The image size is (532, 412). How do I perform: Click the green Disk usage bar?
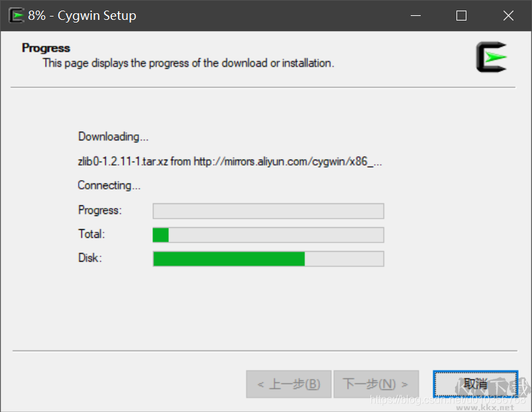tap(268, 258)
